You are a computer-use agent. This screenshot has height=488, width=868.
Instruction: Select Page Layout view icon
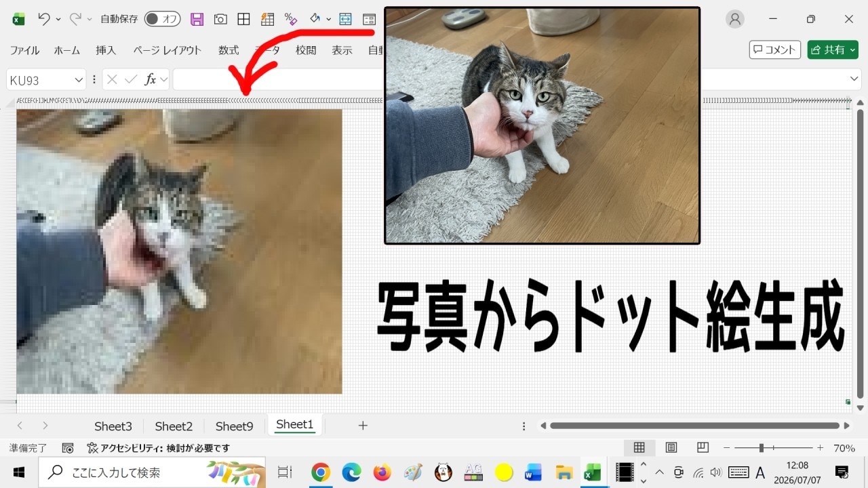click(671, 448)
